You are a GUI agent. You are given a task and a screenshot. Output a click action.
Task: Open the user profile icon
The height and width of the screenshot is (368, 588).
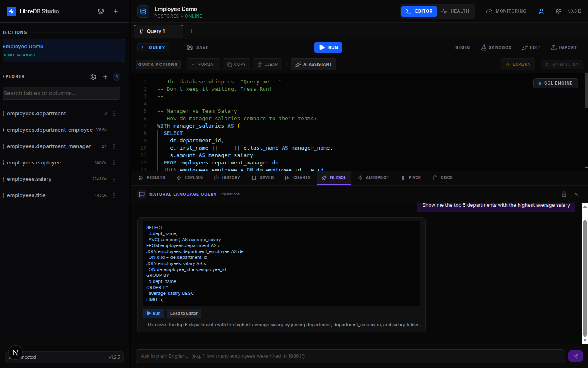(x=541, y=11)
